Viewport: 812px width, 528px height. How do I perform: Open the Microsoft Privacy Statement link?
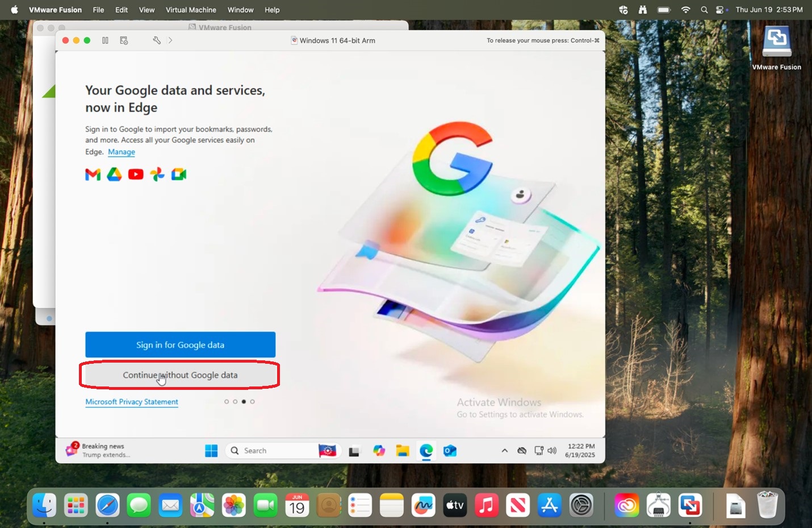coord(132,402)
